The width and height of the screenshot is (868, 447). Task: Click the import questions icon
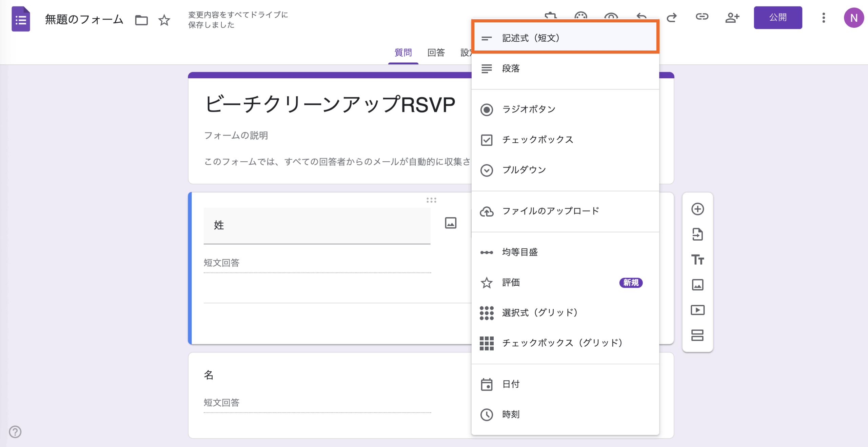pos(697,234)
